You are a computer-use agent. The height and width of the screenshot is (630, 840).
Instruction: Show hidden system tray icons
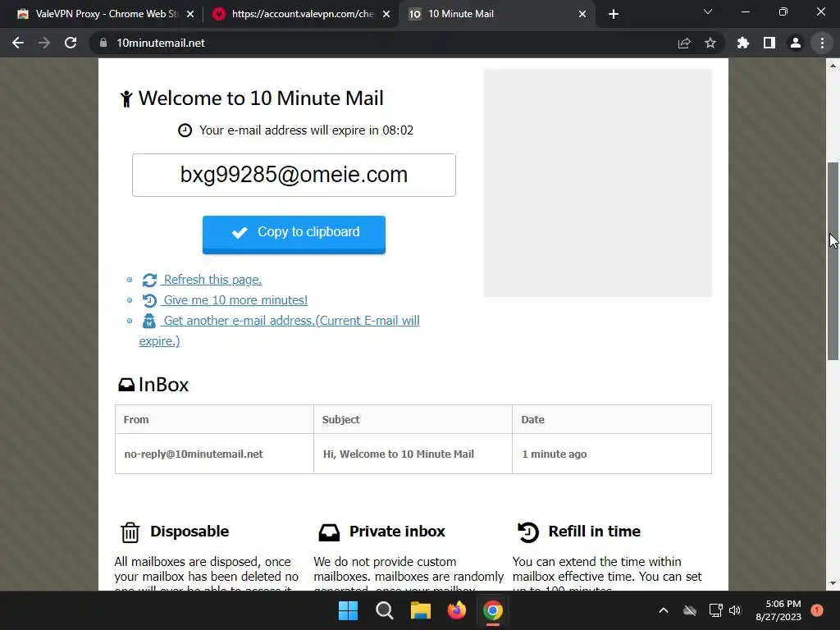tap(663, 610)
